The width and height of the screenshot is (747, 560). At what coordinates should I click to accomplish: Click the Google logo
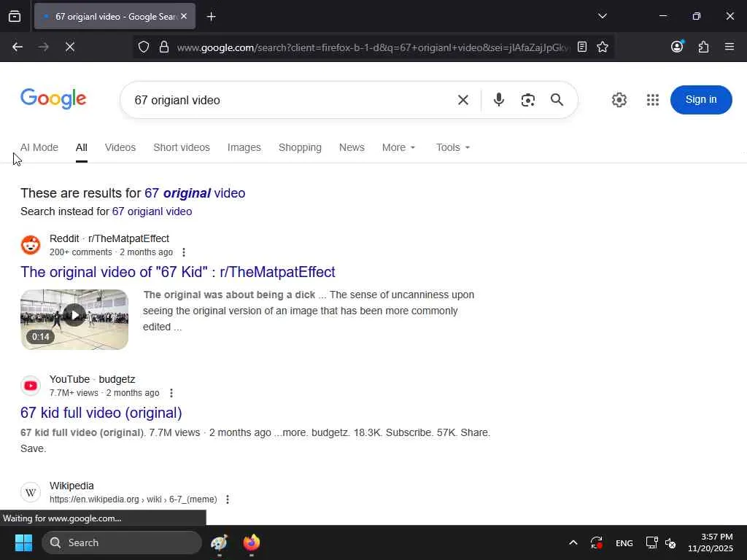(53, 98)
